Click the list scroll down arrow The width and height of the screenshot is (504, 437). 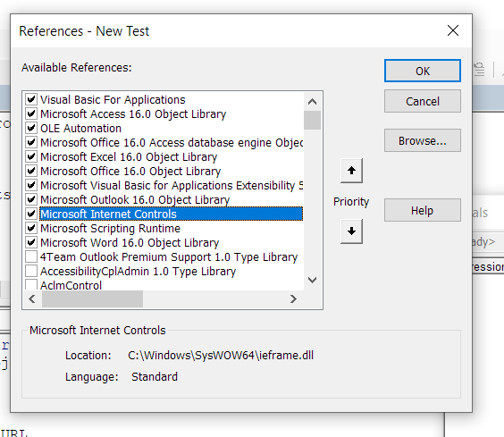coord(312,280)
